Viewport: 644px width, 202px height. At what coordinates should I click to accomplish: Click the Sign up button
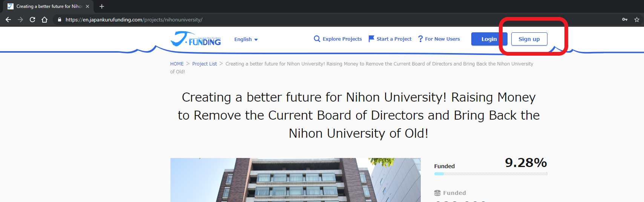[x=529, y=39]
